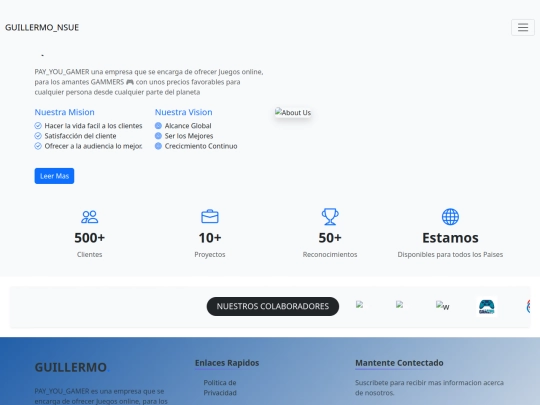This screenshot has height=405, width=540.
Task: Click the briefcase projects icon
Action: click(210, 217)
